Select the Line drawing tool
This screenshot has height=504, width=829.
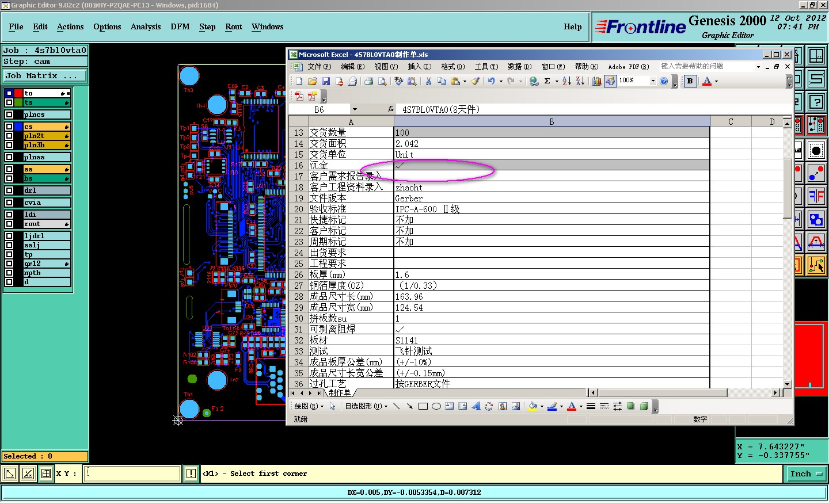pyautogui.click(x=396, y=406)
